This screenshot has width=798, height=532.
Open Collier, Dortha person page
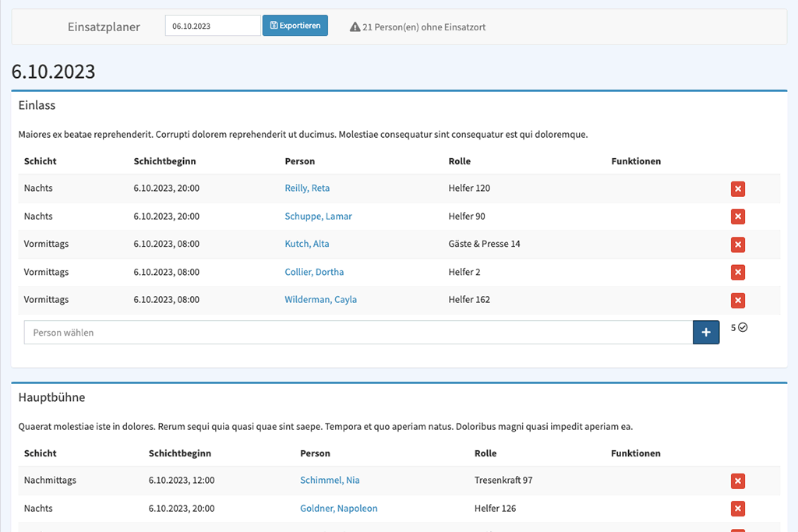pos(314,273)
